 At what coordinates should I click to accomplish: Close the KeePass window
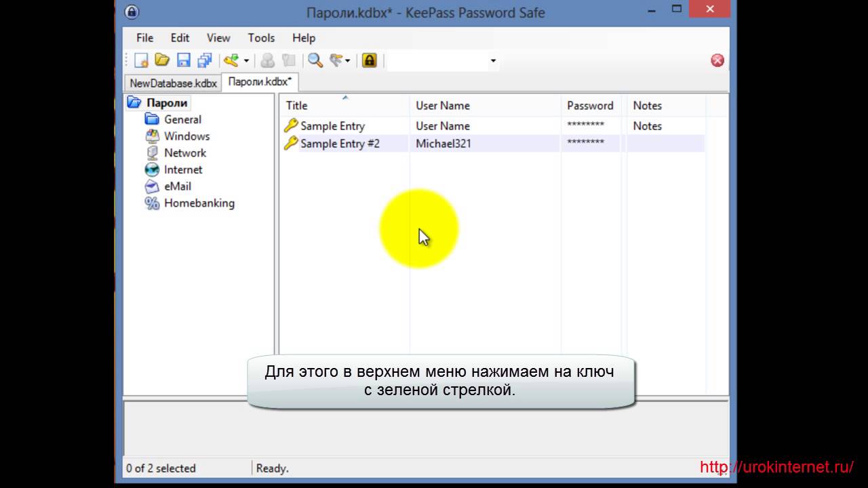pyautogui.click(x=710, y=9)
